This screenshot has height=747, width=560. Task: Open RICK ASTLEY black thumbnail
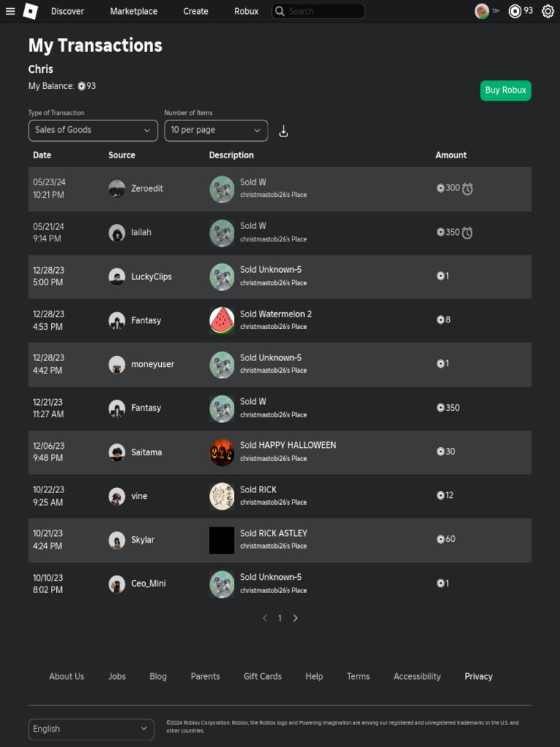[x=222, y=540]
